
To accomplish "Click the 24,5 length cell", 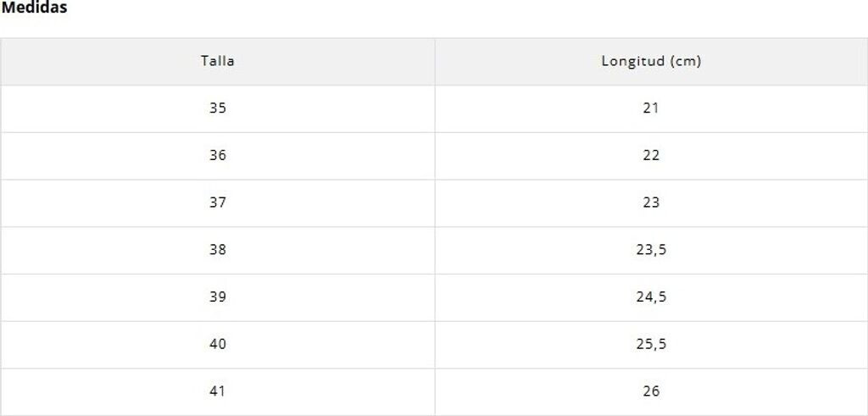I will coord(651,297).
